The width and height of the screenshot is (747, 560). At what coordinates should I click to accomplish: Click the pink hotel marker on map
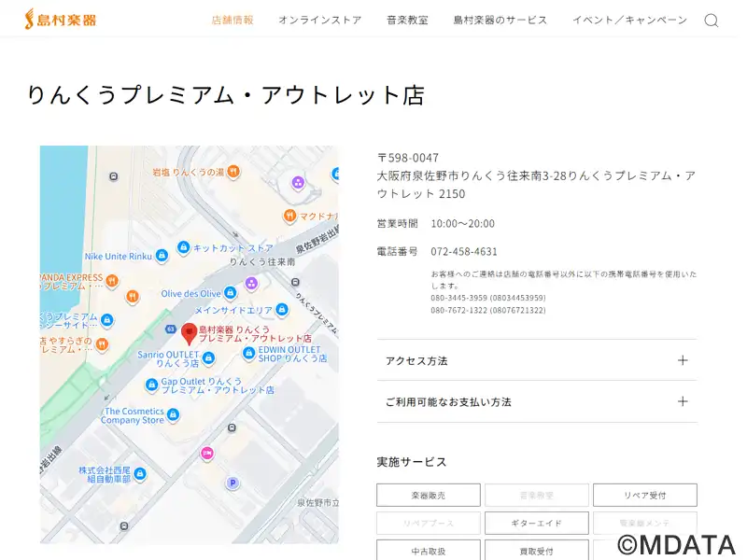[x=207, y=454]
